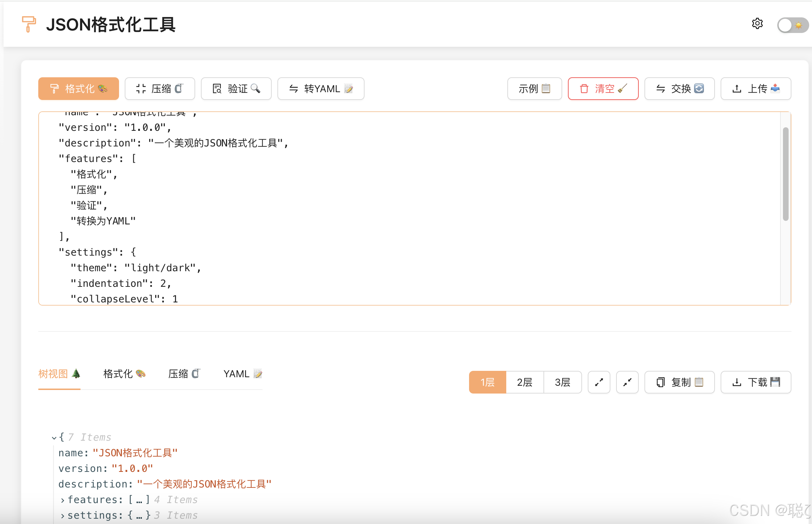This screenshot has height=524, width=812.
Task: Switch to the 格式化 output tab
Action: 124,374
